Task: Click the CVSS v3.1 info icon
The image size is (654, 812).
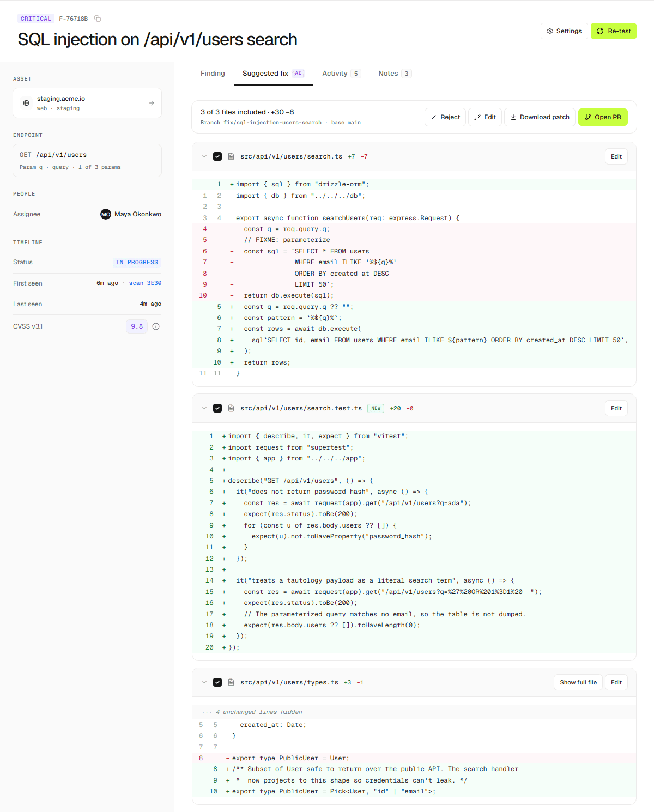Action: point(156,326)
